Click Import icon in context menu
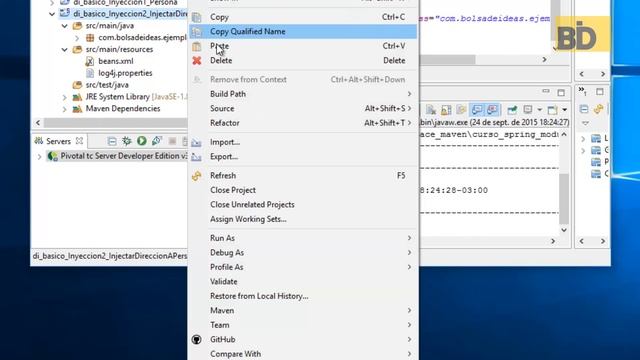The width and height of the screenshot is (640, 360). [x=196, y=142]
